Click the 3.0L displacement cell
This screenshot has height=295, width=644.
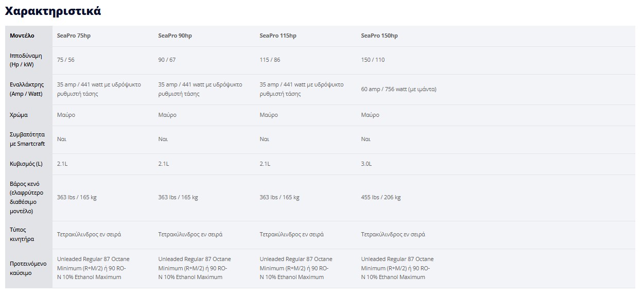point(367,164)
